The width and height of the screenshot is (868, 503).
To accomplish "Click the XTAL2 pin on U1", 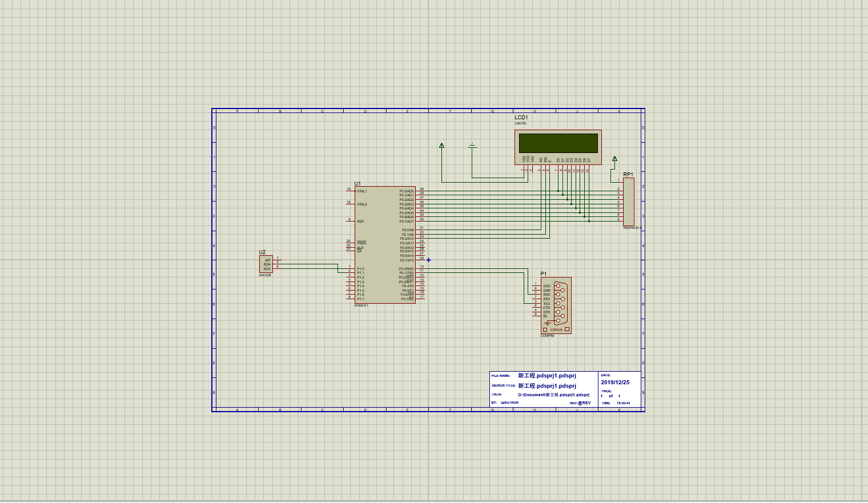I will [361, 204].
